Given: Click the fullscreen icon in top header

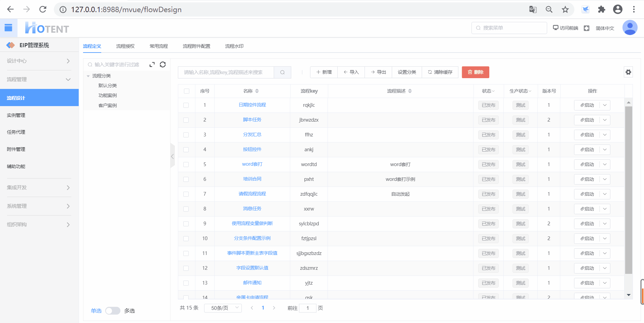Looking at the screenshot, I should coord(586,28).
